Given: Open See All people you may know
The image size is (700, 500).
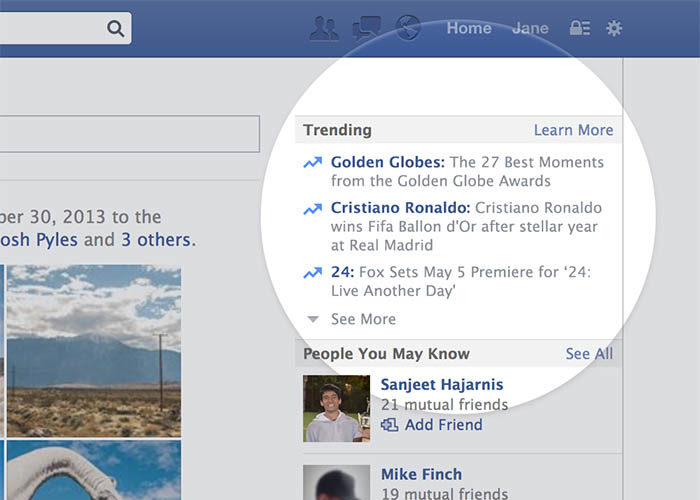Looking at the screenshot, I should (x=589, y=354).
